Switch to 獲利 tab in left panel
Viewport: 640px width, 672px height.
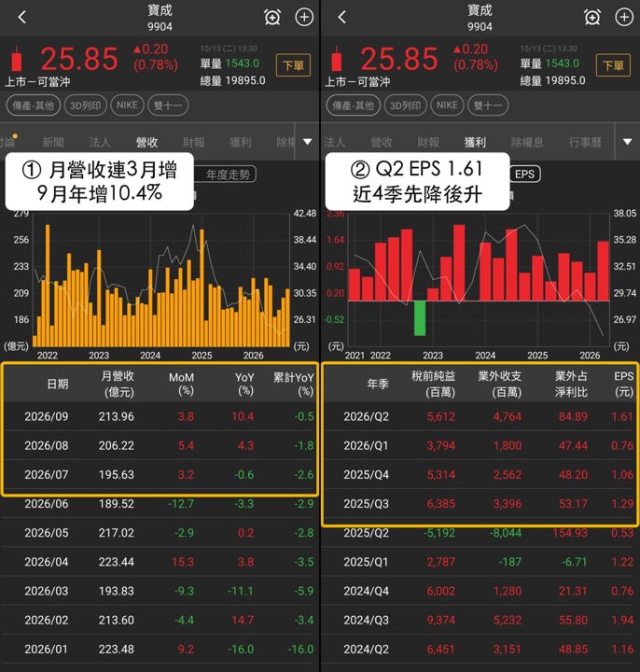(241, 142)
